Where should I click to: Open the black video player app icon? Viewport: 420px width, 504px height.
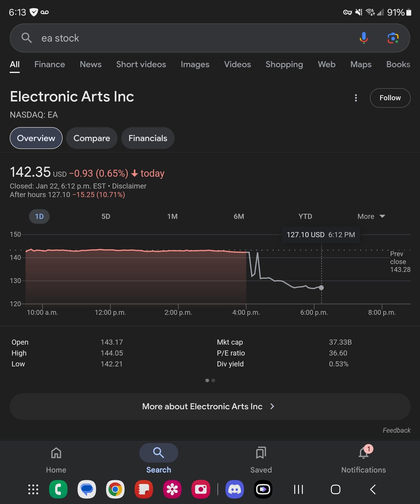tap(263, 489)
